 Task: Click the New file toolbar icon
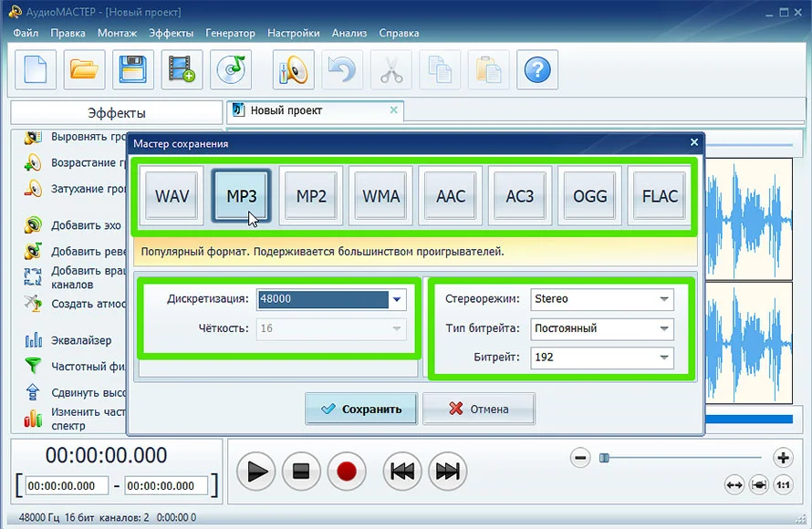[36, 69]
